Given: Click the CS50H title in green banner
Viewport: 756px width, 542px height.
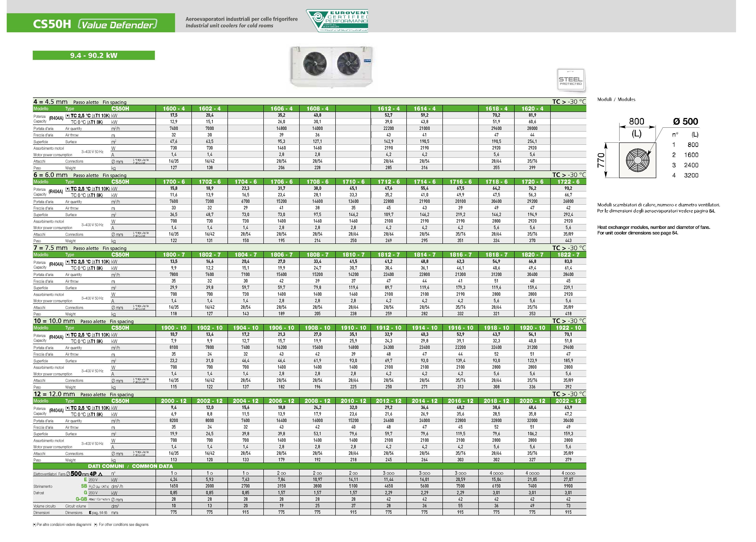Looking at the screenshot, I should [52, 24].
